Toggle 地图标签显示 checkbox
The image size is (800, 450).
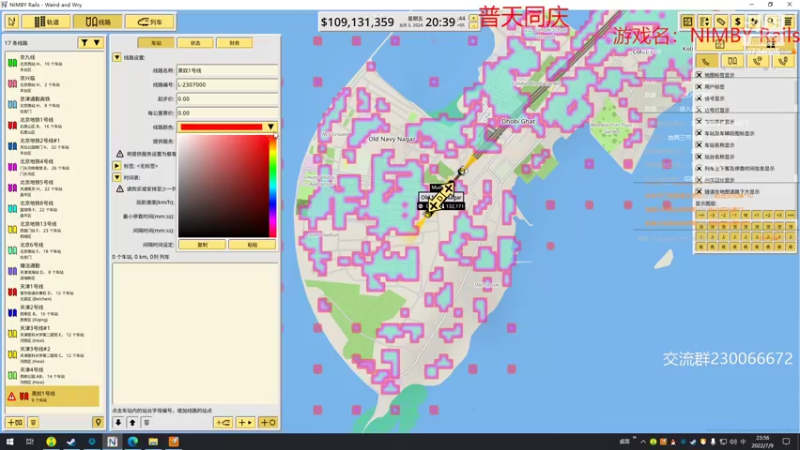coord(699,75)
